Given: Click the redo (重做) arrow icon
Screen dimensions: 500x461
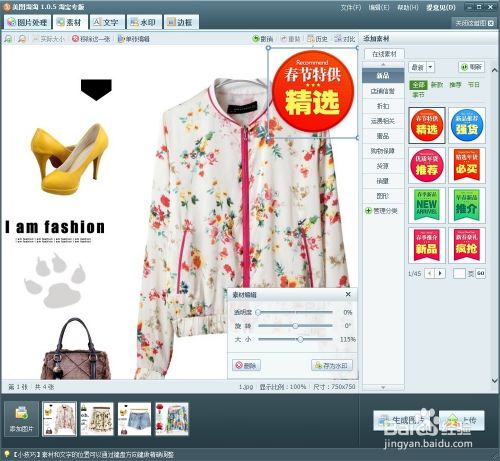Looking at the screenshot, I should point(284,39).
